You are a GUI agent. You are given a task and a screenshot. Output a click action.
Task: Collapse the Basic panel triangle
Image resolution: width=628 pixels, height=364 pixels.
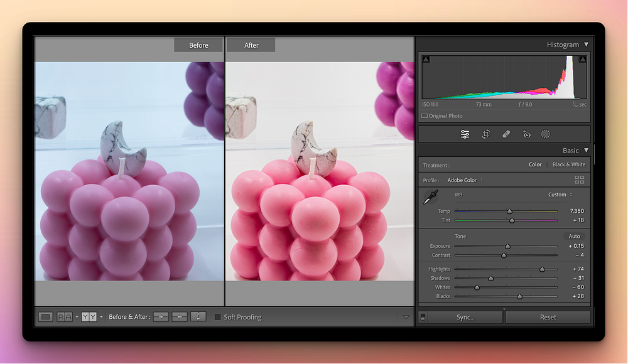587,150
